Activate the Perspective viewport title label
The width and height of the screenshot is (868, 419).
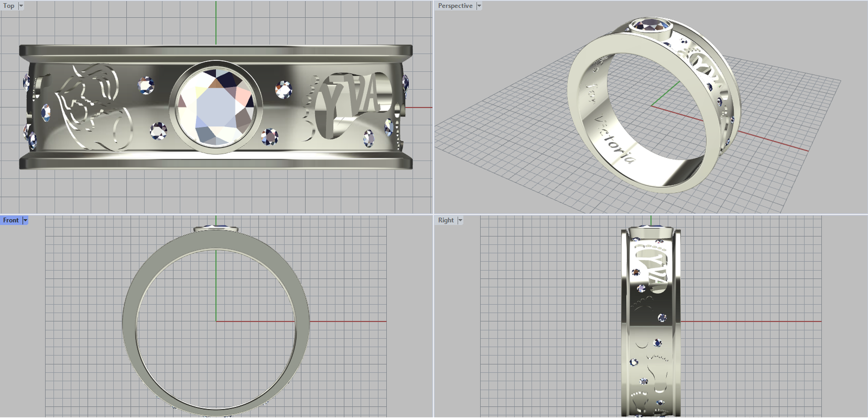455,6
